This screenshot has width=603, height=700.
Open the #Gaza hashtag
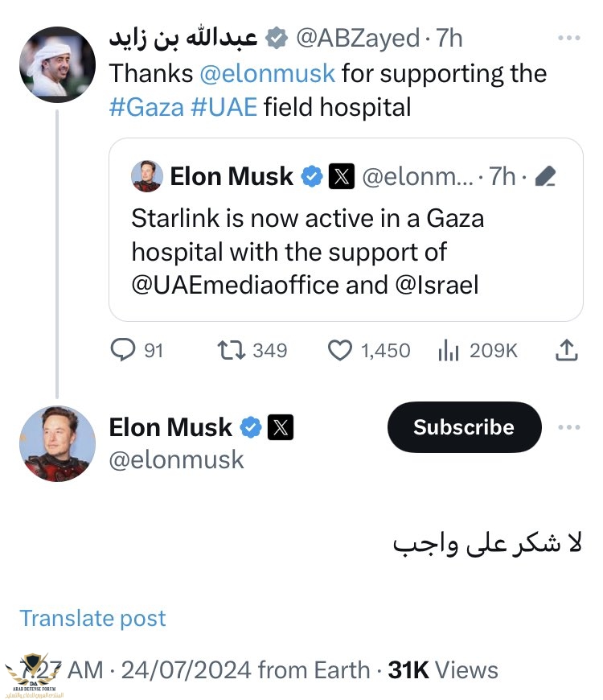point(146,107)
